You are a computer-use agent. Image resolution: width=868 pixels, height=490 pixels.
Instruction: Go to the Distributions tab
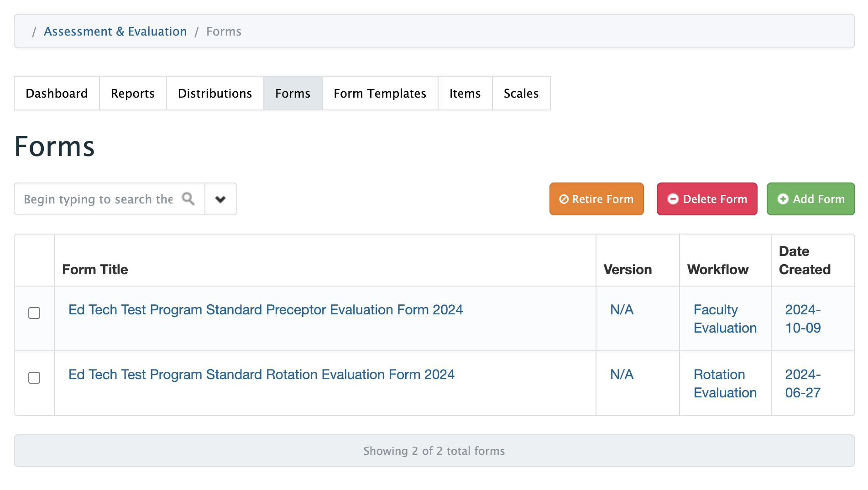(x=215, y=94)
